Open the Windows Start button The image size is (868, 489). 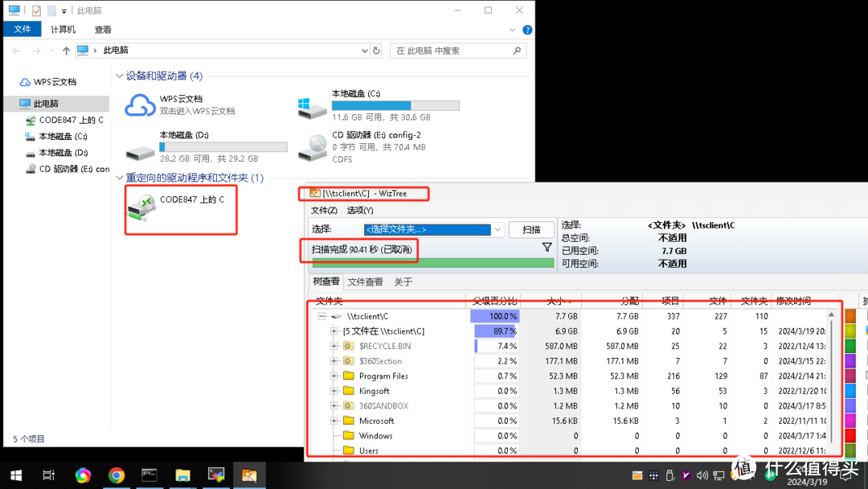16,475
